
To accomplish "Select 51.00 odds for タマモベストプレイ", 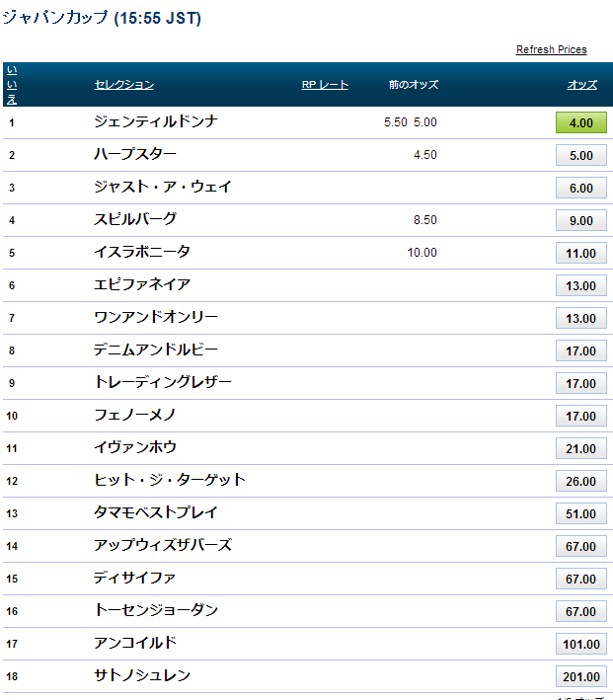I will (x=580, y=514).
